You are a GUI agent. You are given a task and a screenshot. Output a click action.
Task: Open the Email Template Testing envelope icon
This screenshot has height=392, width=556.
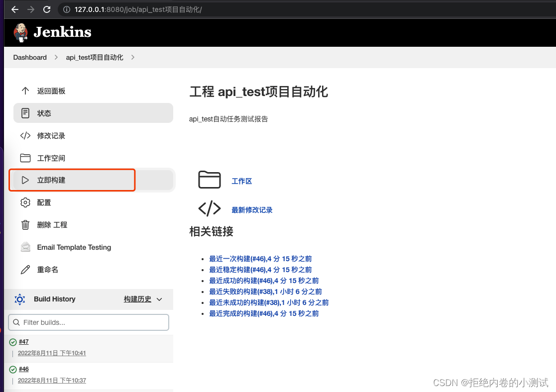coord(25,247)
